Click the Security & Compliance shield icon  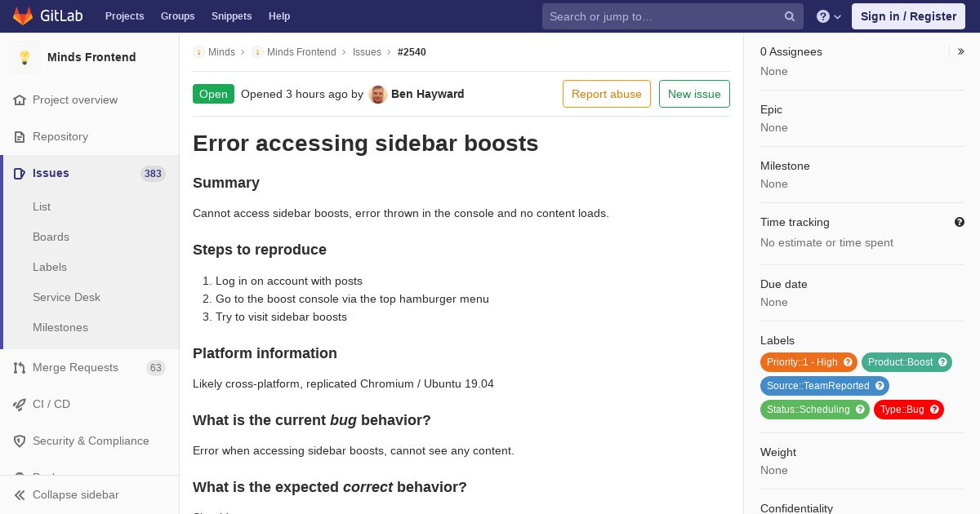20,441
